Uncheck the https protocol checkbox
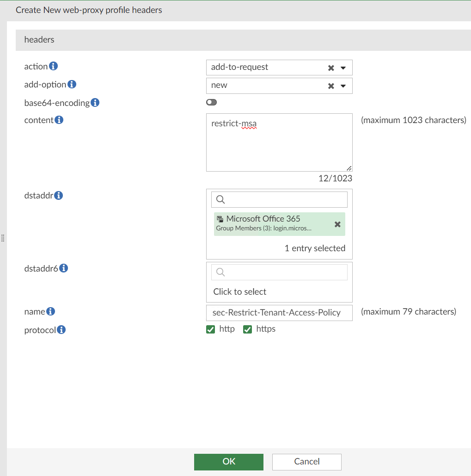 pos(247,329)
